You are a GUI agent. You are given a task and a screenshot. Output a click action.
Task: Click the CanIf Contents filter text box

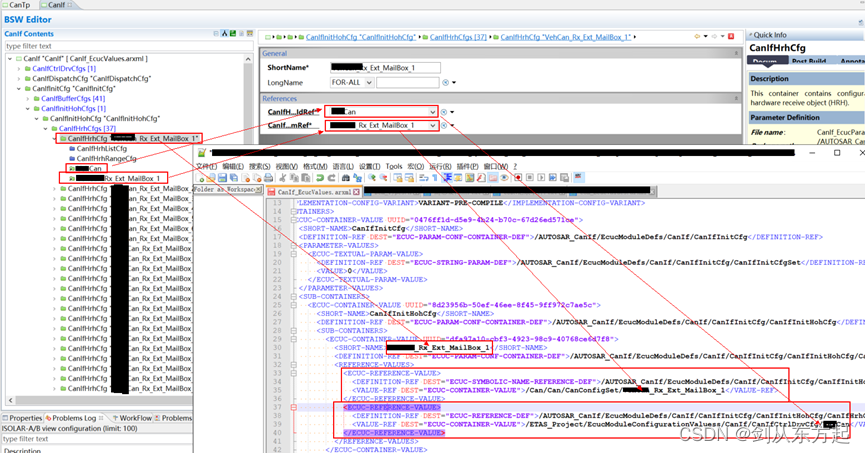(x=128, y=46)
